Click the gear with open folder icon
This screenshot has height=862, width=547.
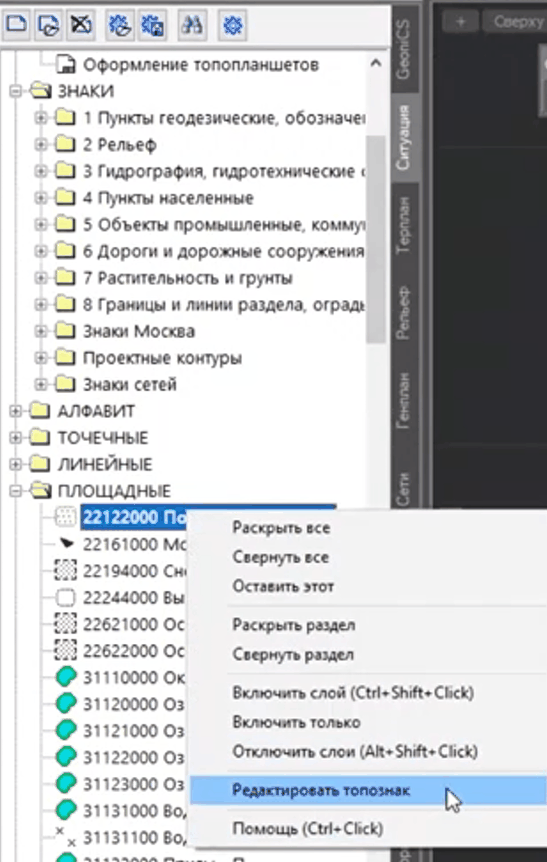click(x=121, y=25)
